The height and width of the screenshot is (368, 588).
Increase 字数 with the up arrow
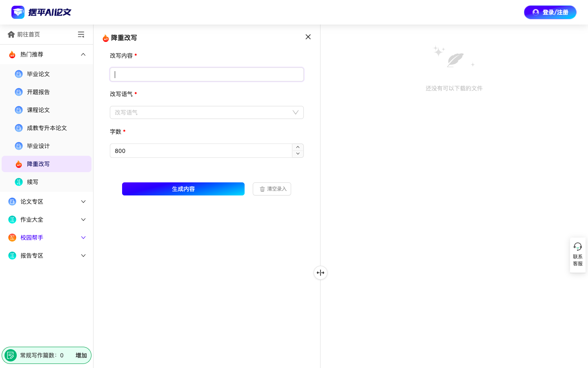tap(298, 147)
